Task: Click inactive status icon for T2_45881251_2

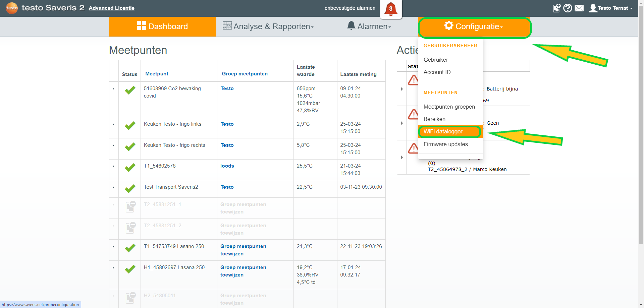Action: [130, 228]
